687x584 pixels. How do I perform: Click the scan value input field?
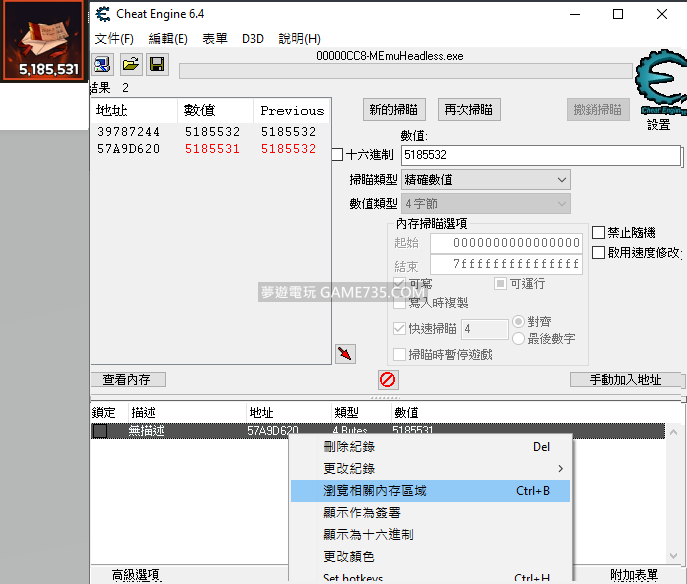[540, 156]
